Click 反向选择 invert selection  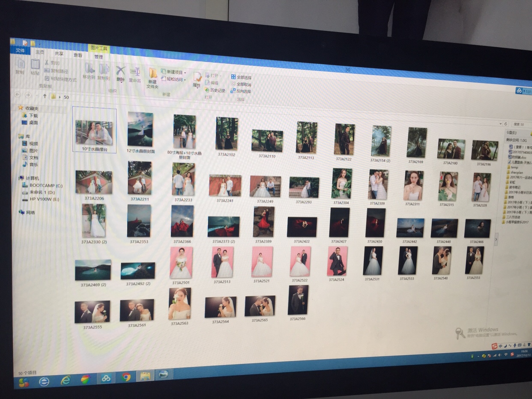click(x=241, y=91)
